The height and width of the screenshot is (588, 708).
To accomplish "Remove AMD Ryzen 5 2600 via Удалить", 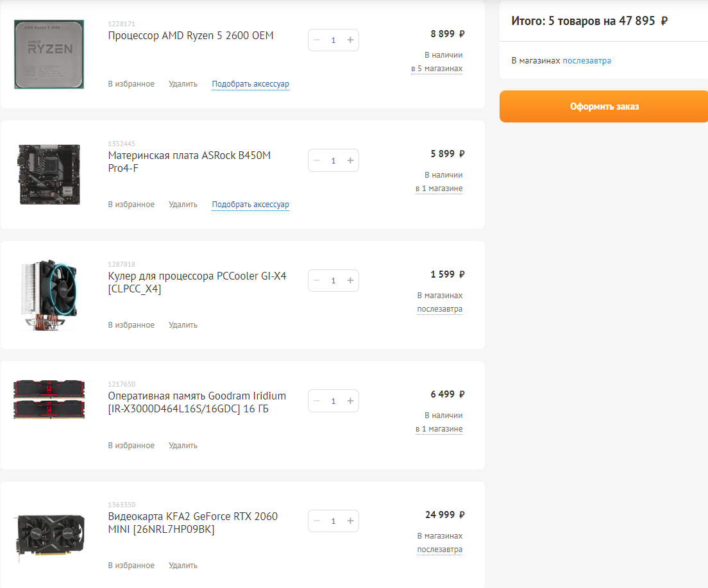I will pos(183,84).
